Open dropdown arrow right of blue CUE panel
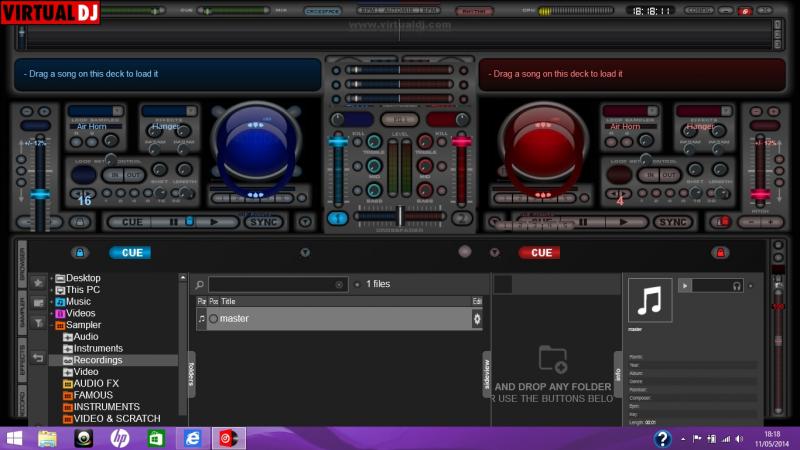800x450 pixels. tap(305, 253)
